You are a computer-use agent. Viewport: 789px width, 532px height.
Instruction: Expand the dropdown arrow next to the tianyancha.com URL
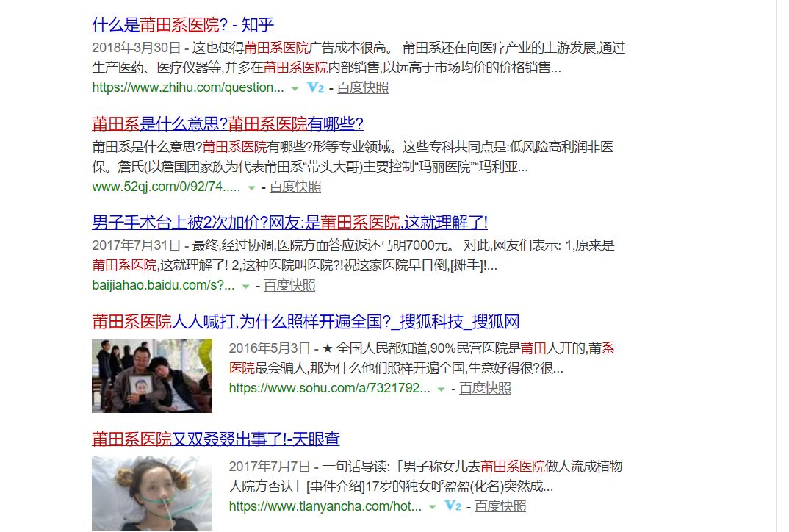432,507
